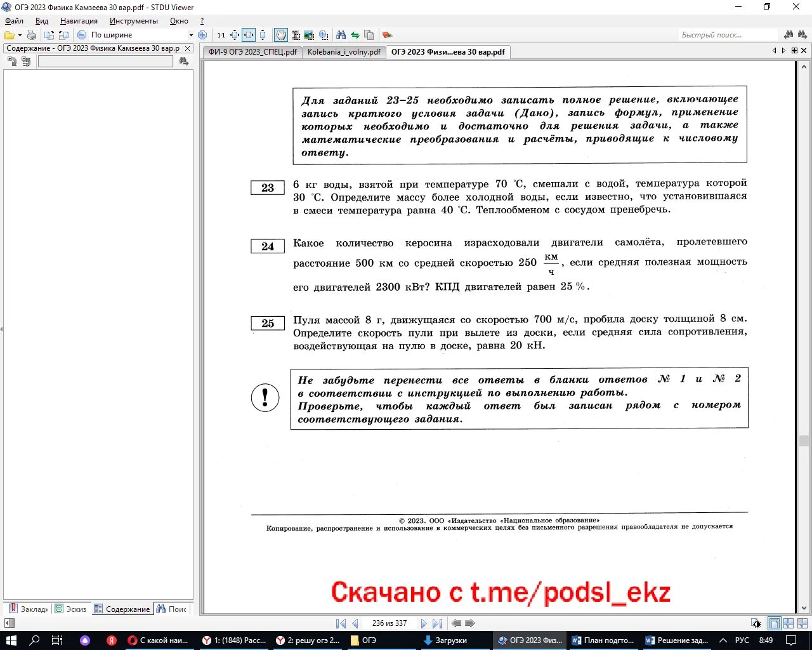This screenshot has width=812, height=650.
Task: Go to last page button
Action: pyautogui.click(x=438, y=623)
